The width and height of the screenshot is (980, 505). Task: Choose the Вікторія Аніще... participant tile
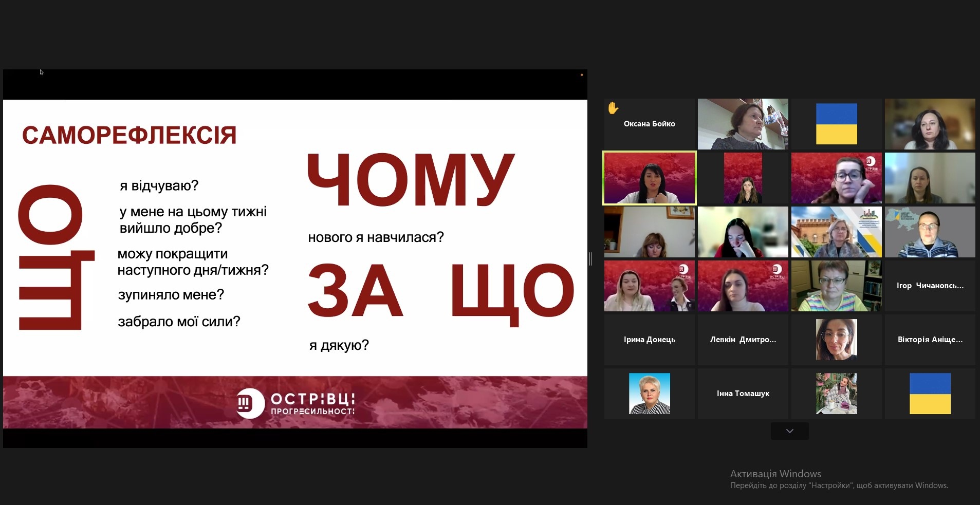click(930, 340)
